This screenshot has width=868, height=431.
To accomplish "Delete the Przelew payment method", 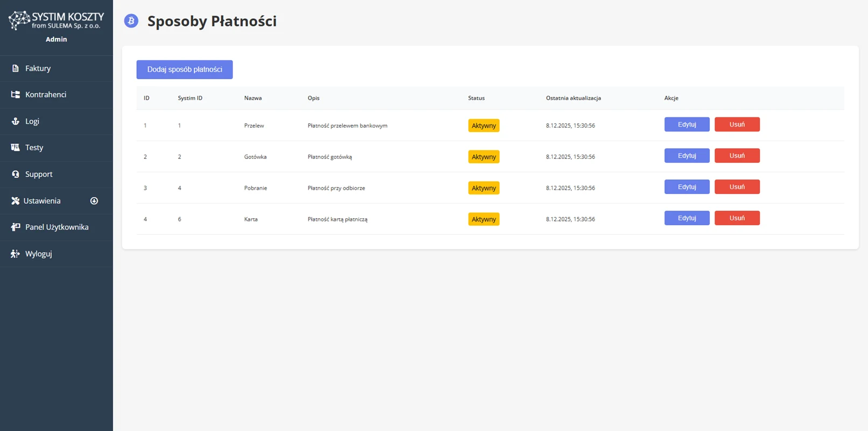I will tap(737, 124).
